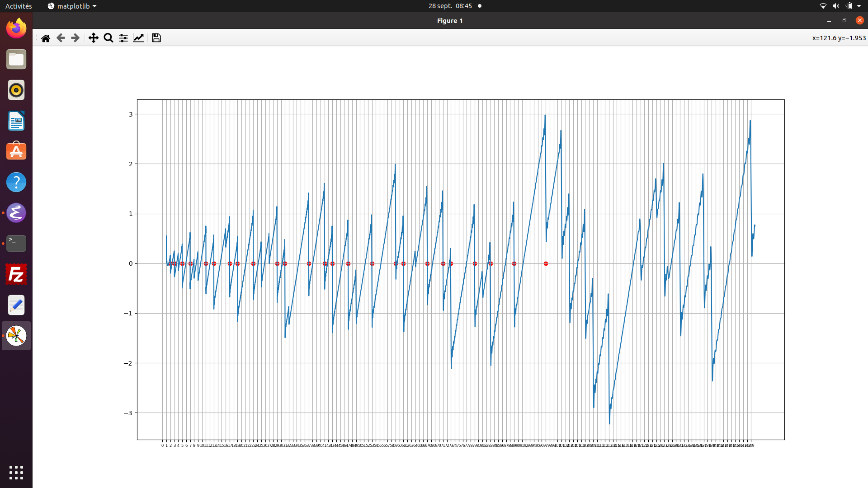
Task: Expand the system status menu arrow
Action: [859, 6]
